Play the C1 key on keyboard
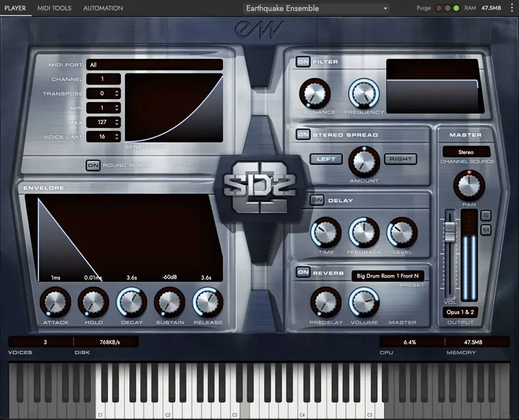This screenshot has height=420, width=519. tap(100, 410)
